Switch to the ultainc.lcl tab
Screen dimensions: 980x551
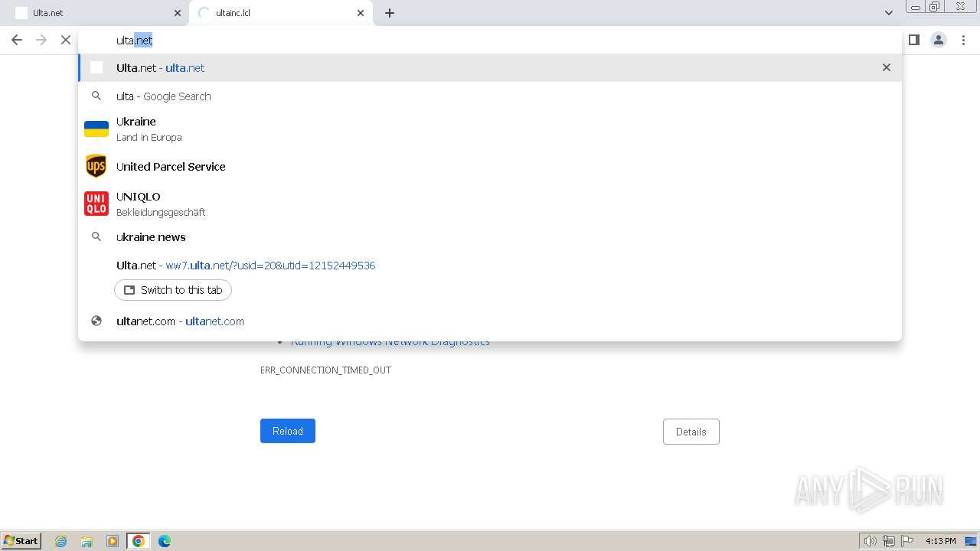pyautogui.click(x=282, y=13)
